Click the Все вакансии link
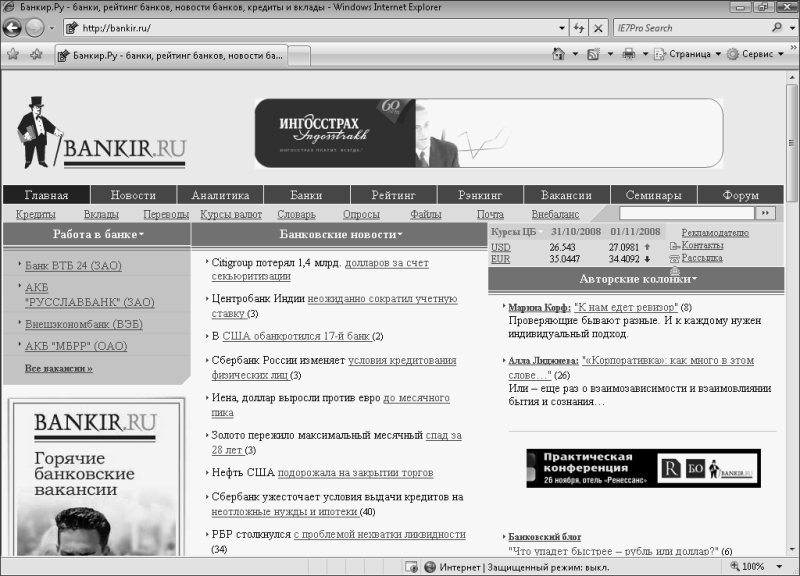This screenshot has width=800, height=576. [59, 368]
